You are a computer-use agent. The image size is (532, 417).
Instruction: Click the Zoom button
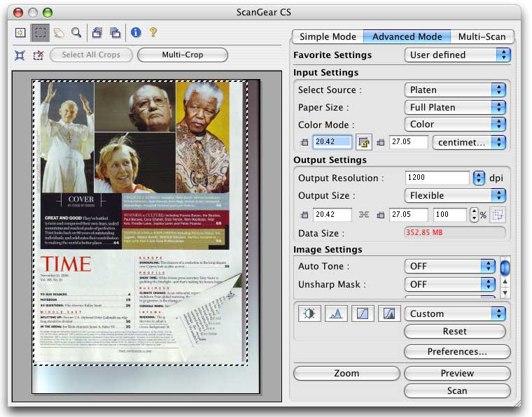point(346,373)
